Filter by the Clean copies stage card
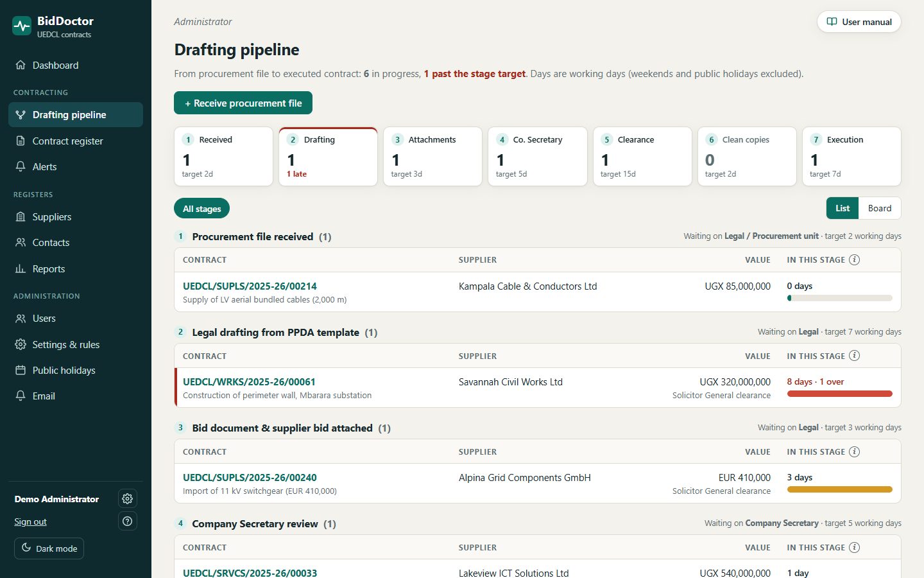The width and height of the screenshot is (924, 578). [x=747, y=156]
